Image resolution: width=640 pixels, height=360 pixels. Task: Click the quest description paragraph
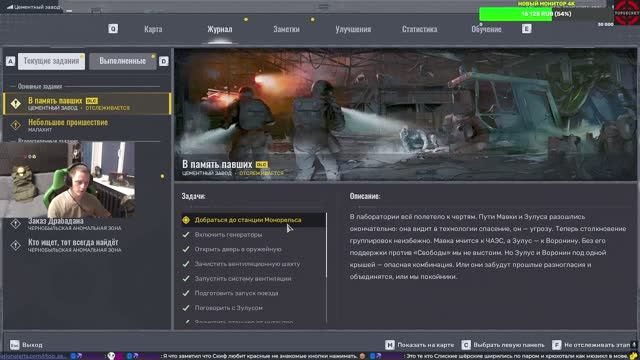click(488, 247)
